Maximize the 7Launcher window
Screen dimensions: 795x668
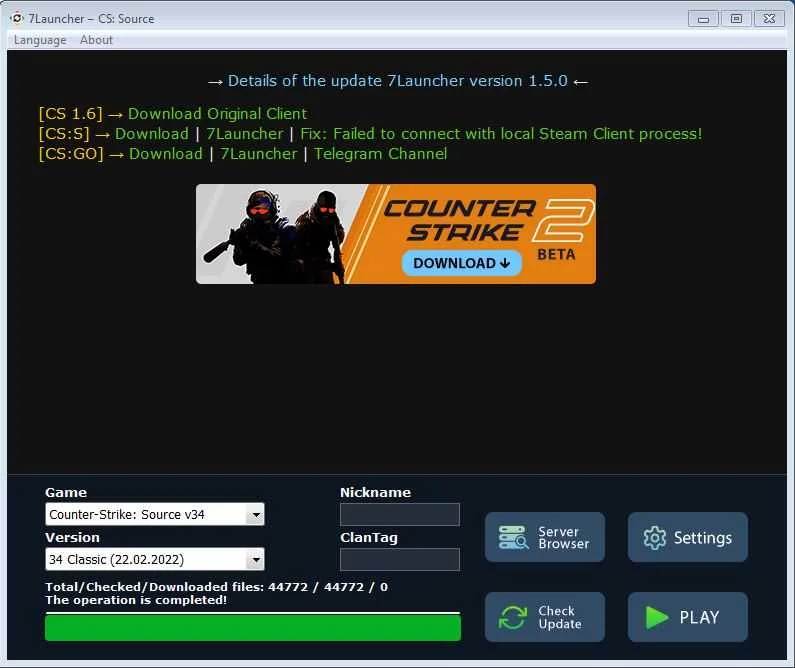[x=736, y=19]
